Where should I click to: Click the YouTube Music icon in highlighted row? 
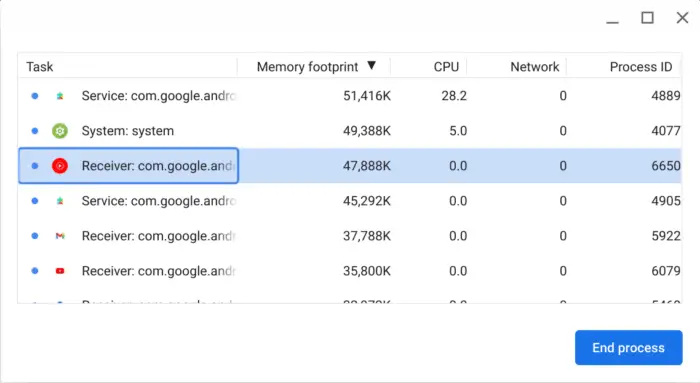[60, 166]
